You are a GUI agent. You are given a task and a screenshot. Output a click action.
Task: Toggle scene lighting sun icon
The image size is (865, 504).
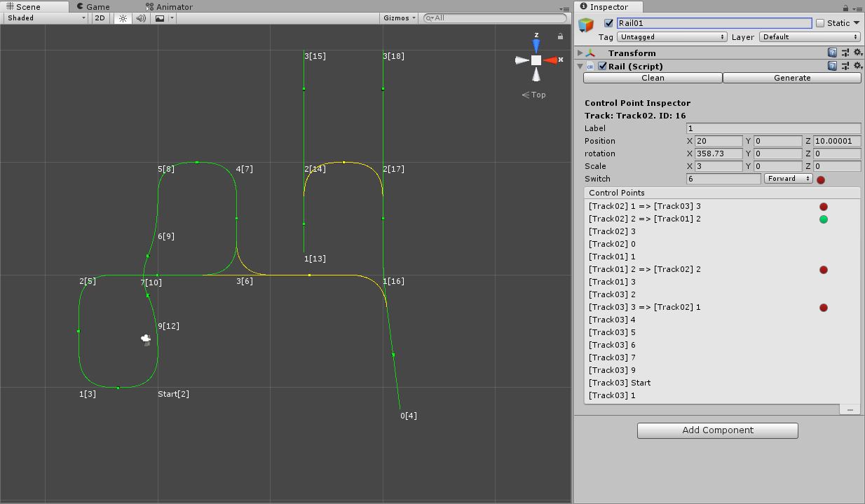click(x=123, y=18)
